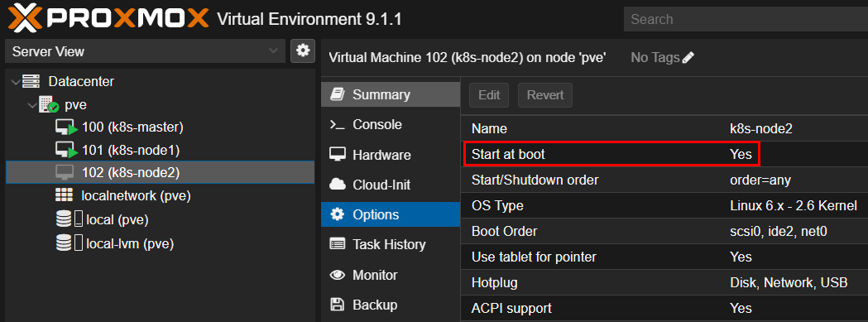868x322 pixels.
Task: Click the local-lvm storage icon
Action: tap(64, 243)
